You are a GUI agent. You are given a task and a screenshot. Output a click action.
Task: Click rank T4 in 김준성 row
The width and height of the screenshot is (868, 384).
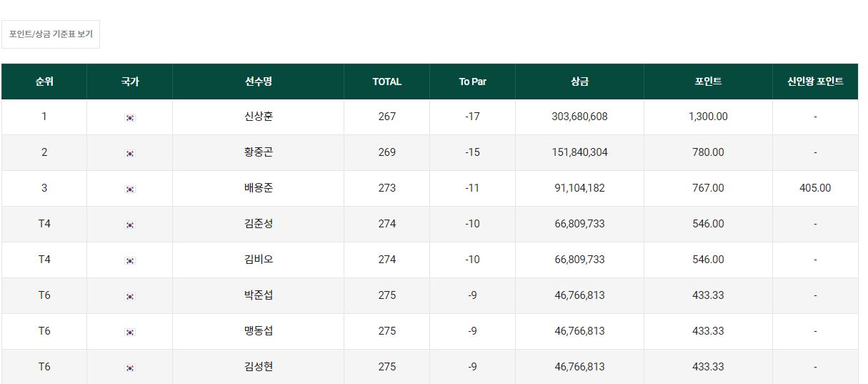[44, 224]
